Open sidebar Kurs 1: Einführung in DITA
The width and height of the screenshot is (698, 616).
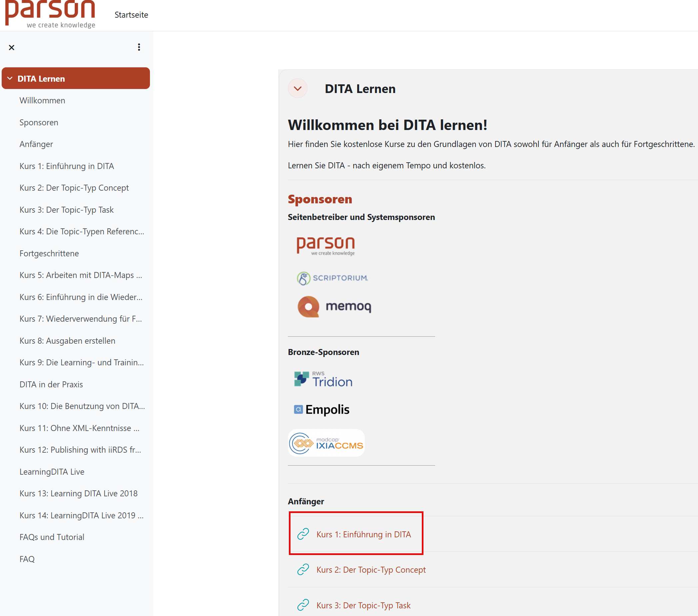click(x=67, y=166)
